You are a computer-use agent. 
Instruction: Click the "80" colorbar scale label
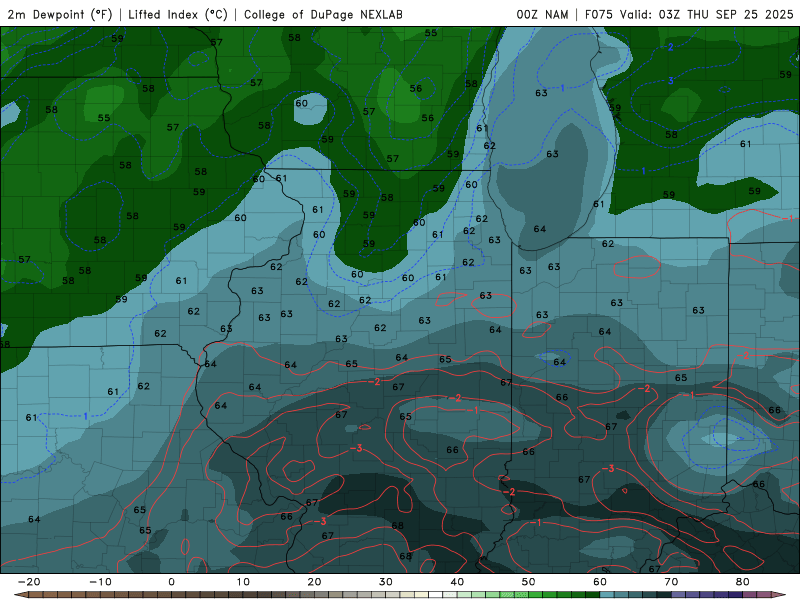pyautogui.click(x=743, y=582)
